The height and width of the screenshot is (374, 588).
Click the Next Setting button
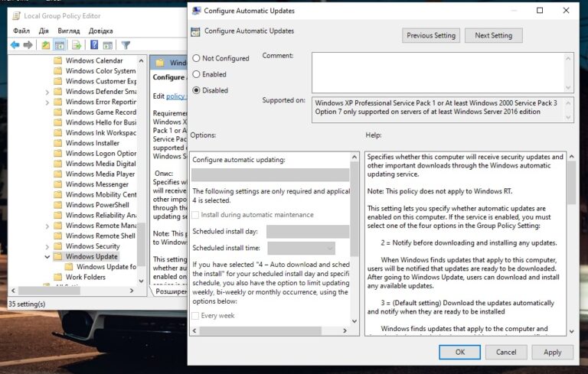[494, 35]
